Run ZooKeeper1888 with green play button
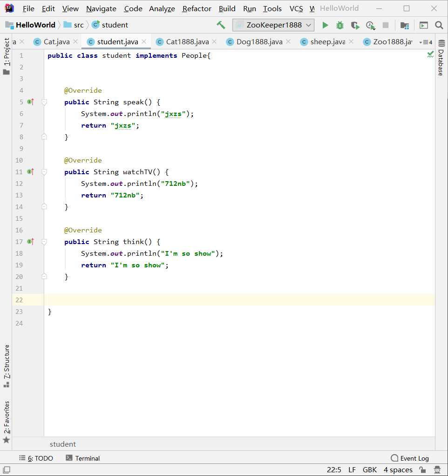The image size is (448, 476). coord(325,25)
